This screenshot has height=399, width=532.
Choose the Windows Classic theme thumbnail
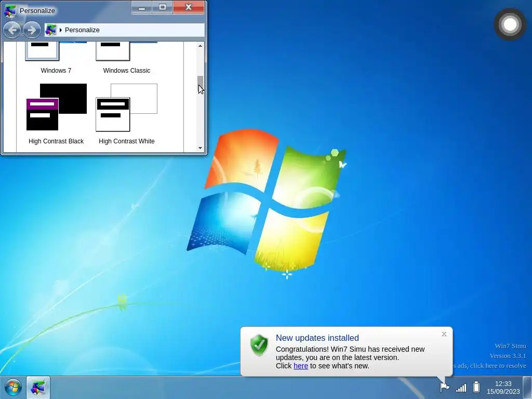tap(127, 51)
